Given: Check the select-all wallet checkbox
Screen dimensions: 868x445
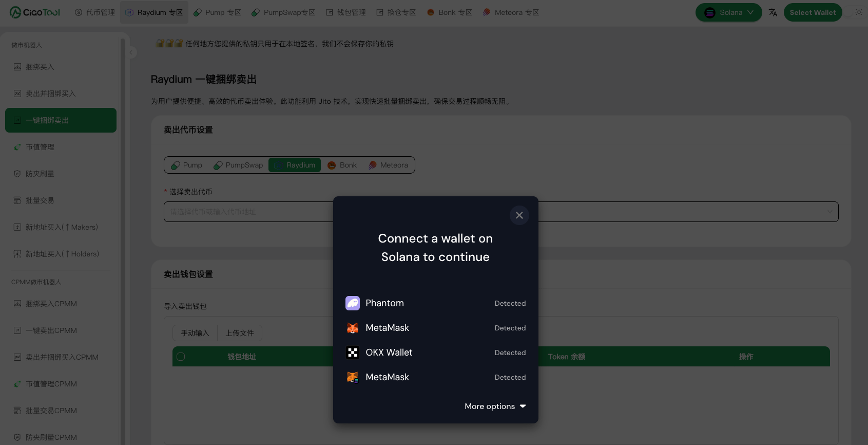Looking at the screenshot, I should coord(181,357).
